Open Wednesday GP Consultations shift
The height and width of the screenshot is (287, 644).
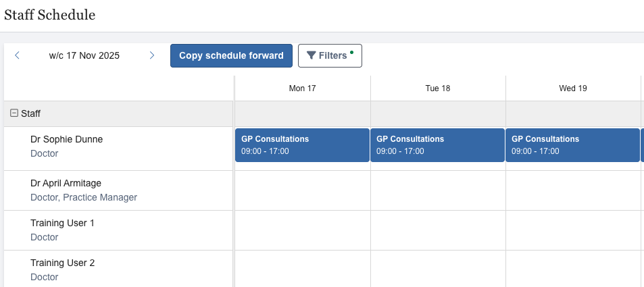click(572, 145)
